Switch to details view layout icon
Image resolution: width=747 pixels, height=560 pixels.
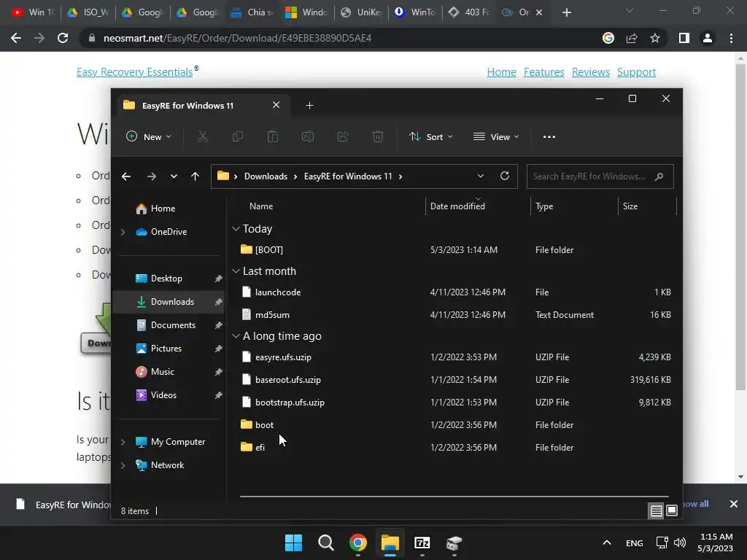(x=656, y=510)
